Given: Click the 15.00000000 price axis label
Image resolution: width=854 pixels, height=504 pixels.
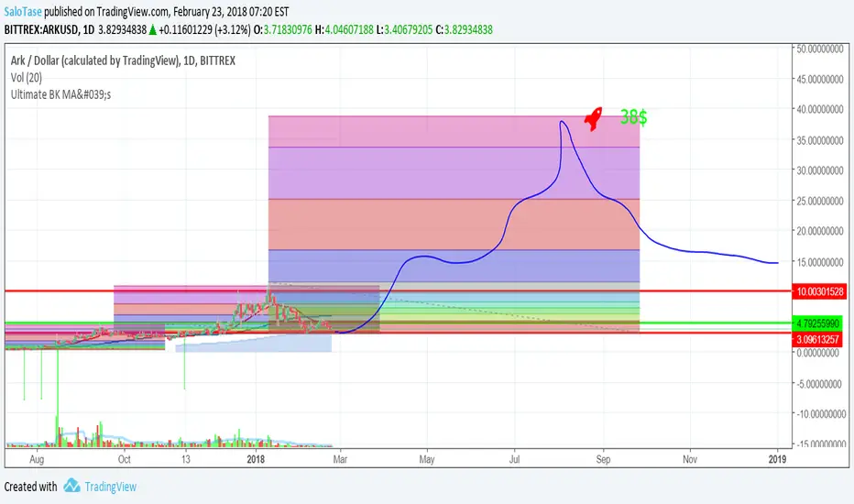Looking at the screenshot, I should [820, 262].
